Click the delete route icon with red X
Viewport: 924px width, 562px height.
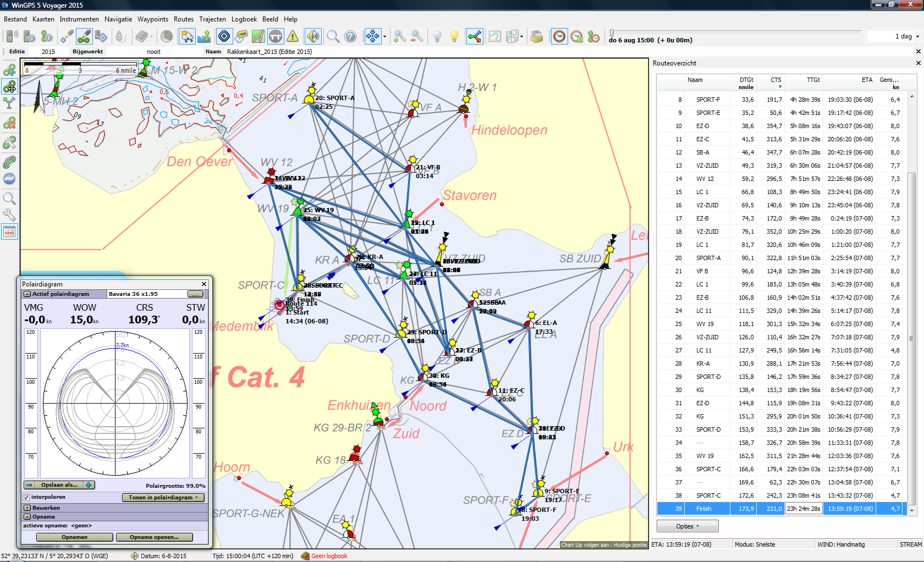(x=9, y=123)
